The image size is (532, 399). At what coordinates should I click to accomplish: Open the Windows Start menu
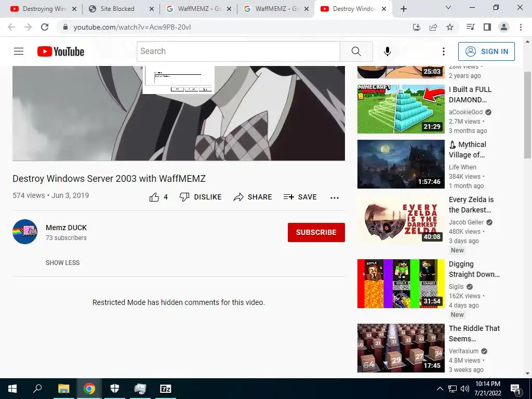point(12,389)
